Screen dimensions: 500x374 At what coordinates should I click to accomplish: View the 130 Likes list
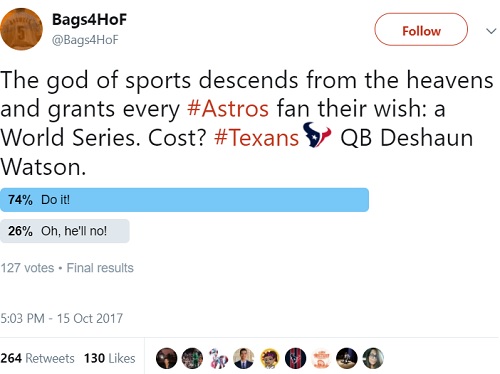pos(110,358)
